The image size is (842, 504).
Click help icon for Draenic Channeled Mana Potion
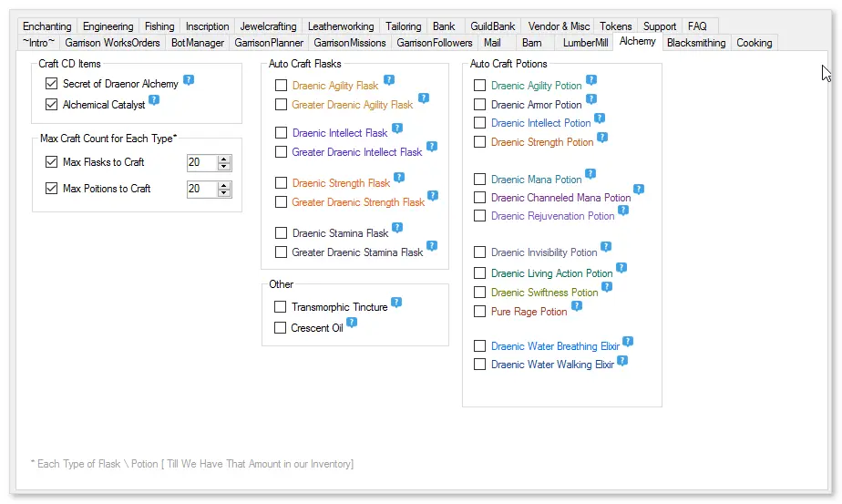639,190
